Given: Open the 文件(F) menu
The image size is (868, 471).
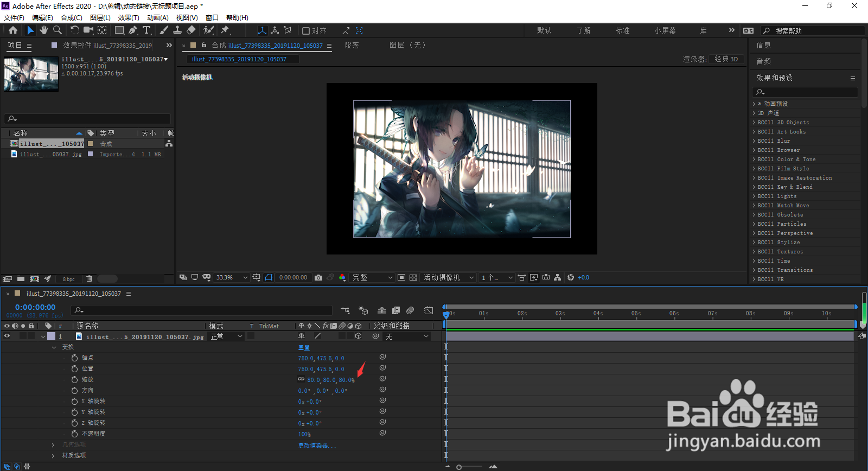Looking at the screenshot, I should [x=14, y=18].
